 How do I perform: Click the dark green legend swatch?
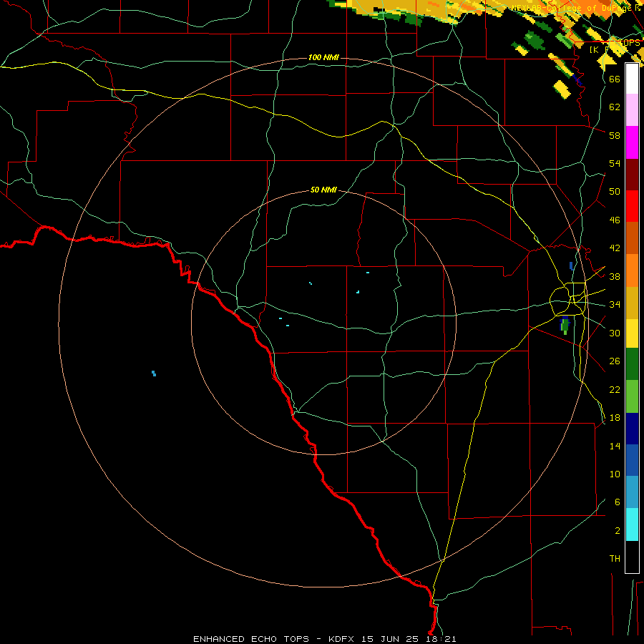pos(632,364)
